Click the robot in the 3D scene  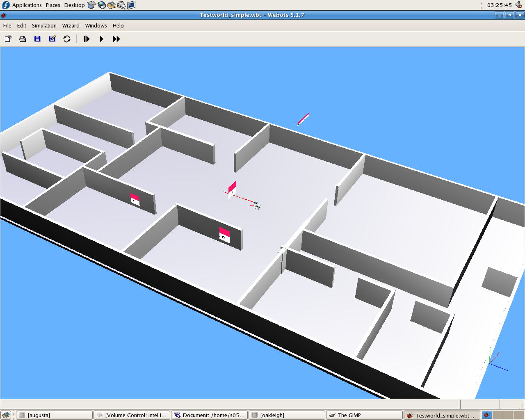257,205
